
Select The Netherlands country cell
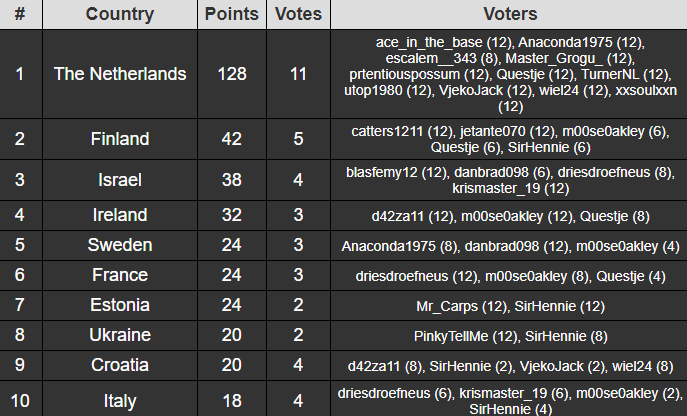(x=120, y=74)
